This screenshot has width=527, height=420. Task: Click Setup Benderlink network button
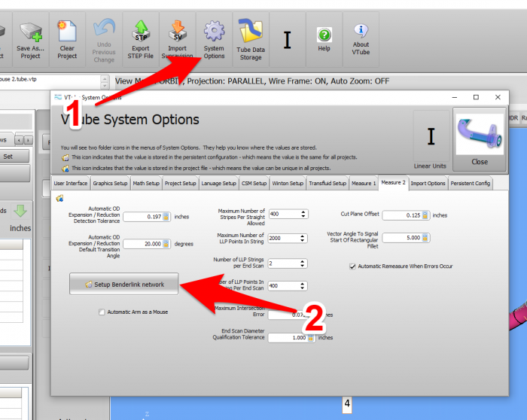pos(124,285)
